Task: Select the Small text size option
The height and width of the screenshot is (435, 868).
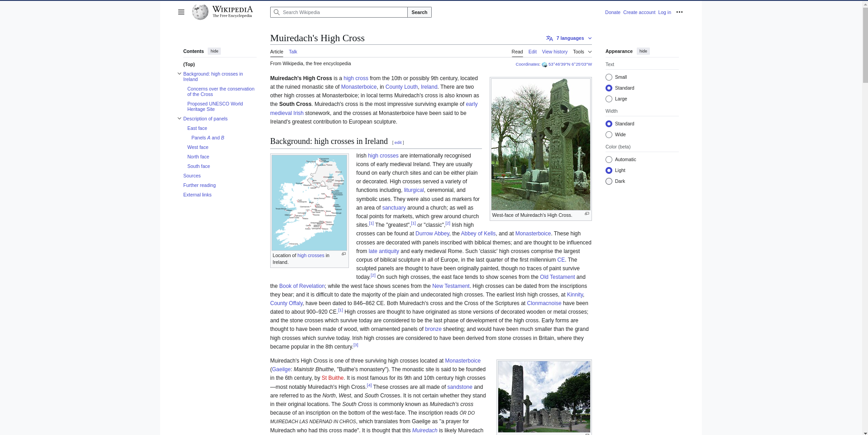Action: (609, 77)
